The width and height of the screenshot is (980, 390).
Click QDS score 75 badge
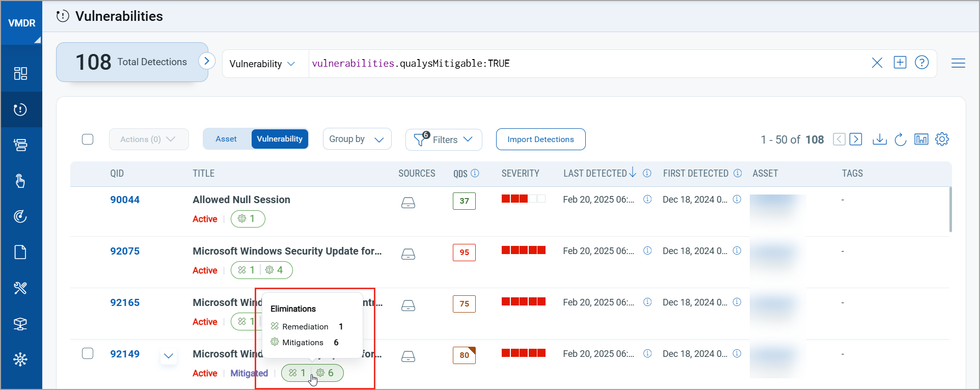click(x=464, y=303)
